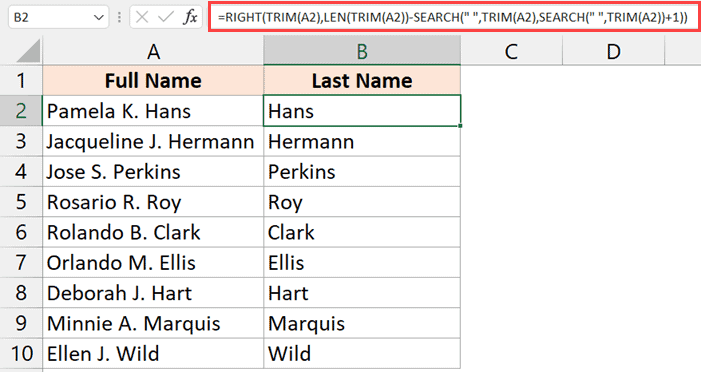The width and height of the screenshot is (701, 372).
Task: Select cell with Pamela K. Hans
Action: click(153, 110)
